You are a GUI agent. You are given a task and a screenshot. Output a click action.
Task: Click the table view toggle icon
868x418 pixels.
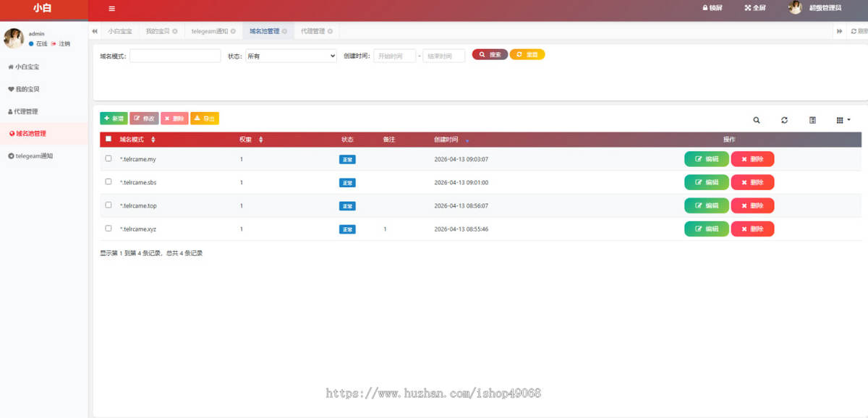point(812,120)
